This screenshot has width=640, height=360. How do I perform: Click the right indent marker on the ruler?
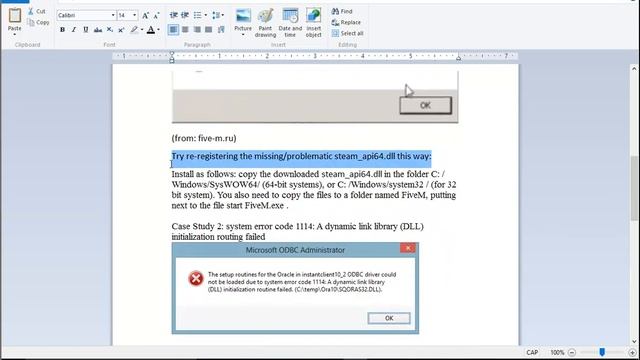pyautogui.click(x=458, y=58)
